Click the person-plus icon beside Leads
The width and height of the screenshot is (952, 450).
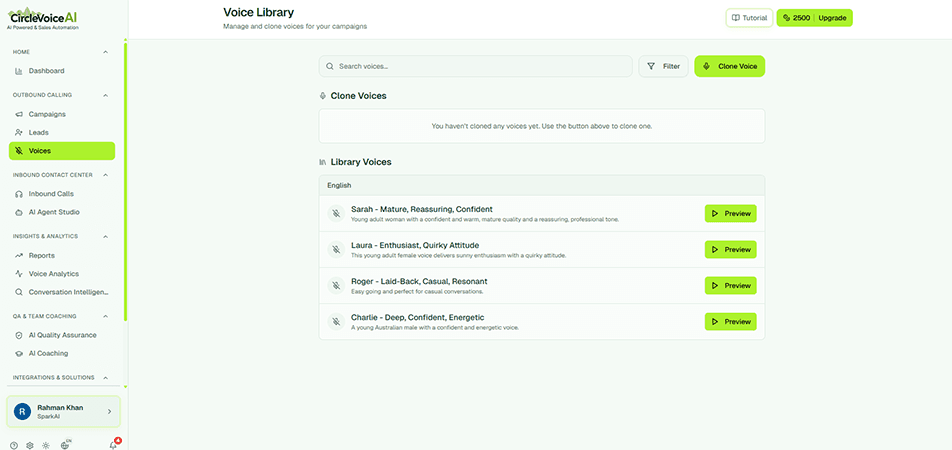point(19,132)
